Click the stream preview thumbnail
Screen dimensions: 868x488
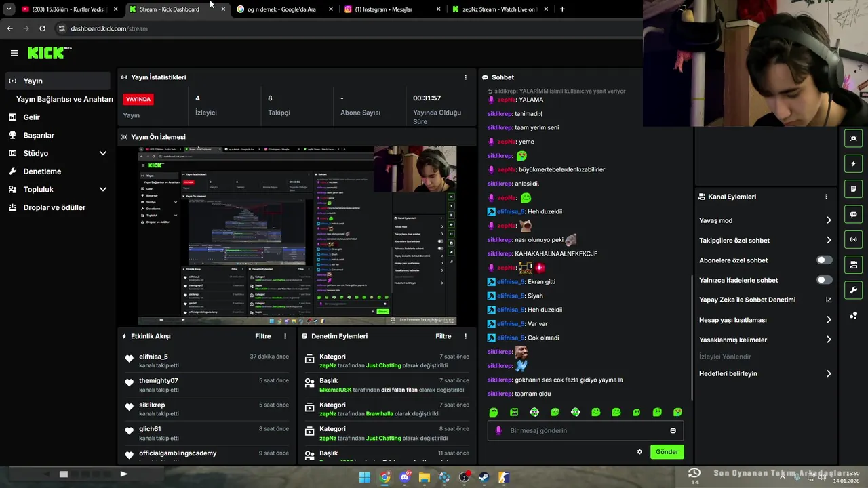pyautogui.click(x=297, y=235)
